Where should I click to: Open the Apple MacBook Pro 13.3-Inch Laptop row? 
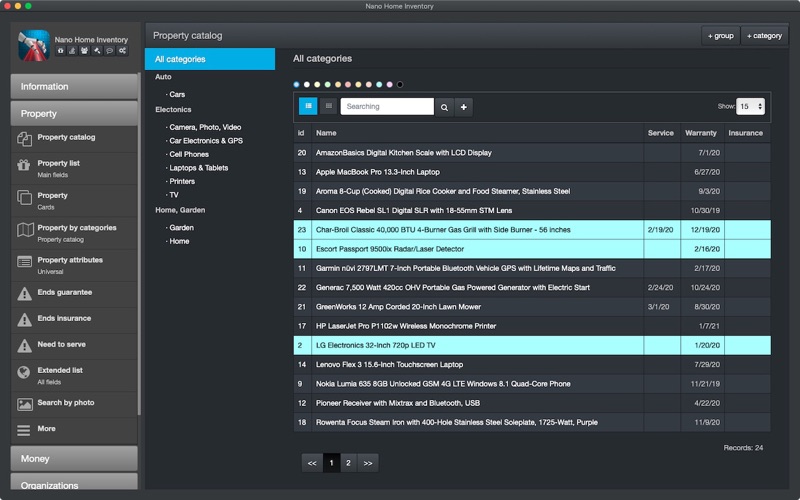[532, 172]
